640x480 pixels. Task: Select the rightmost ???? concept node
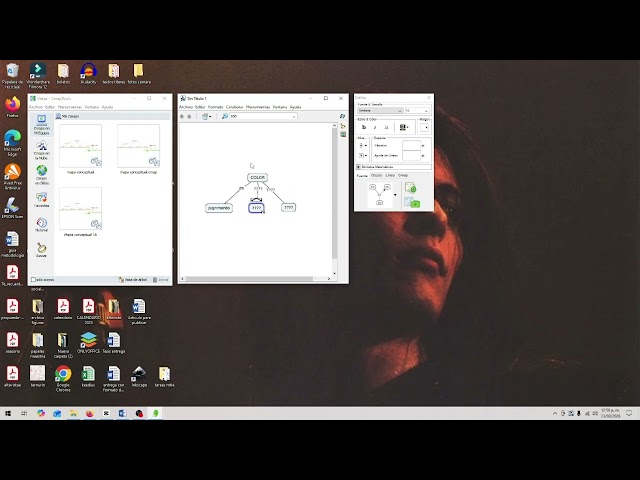(289, 207)
